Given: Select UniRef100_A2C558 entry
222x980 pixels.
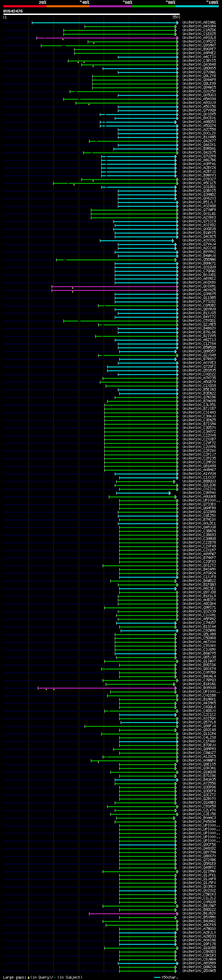Looking at the screenshot, I should tap(199, 130).
